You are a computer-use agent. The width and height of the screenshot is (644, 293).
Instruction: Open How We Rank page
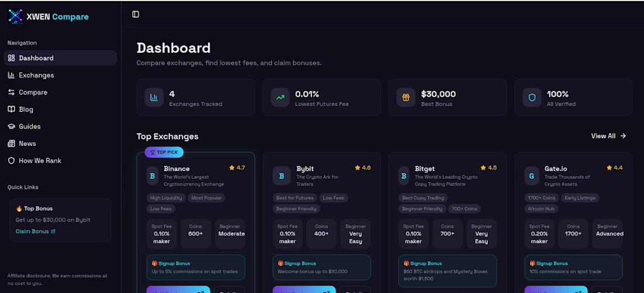click(60, 161)
